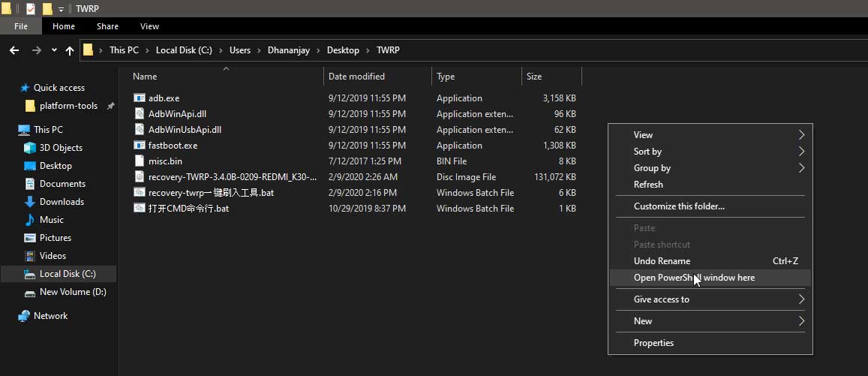
Task: Expand the Sort by submenu
Action: pyautogui.click(x=801, y=152)
